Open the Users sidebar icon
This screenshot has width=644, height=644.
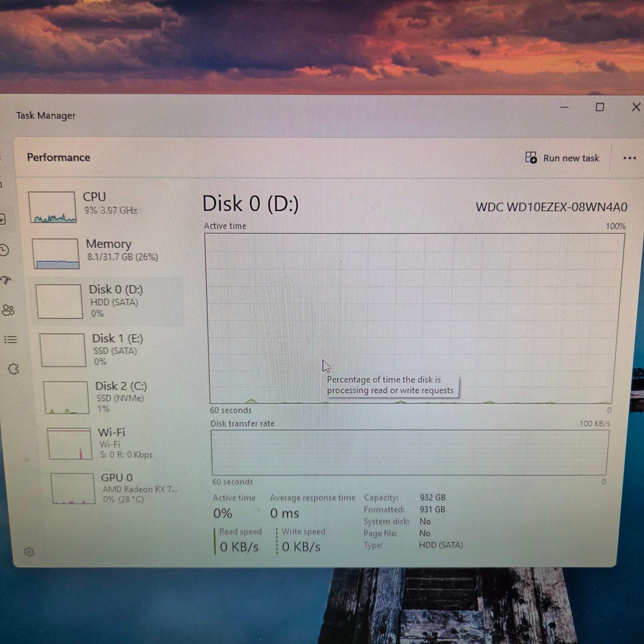pyautogui.click(x=8, y=310)
